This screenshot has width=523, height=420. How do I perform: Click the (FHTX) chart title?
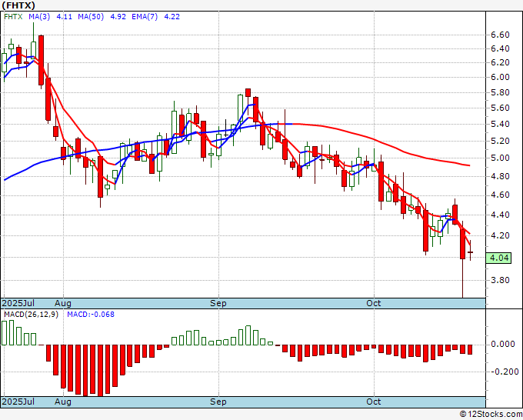(18, 5)
